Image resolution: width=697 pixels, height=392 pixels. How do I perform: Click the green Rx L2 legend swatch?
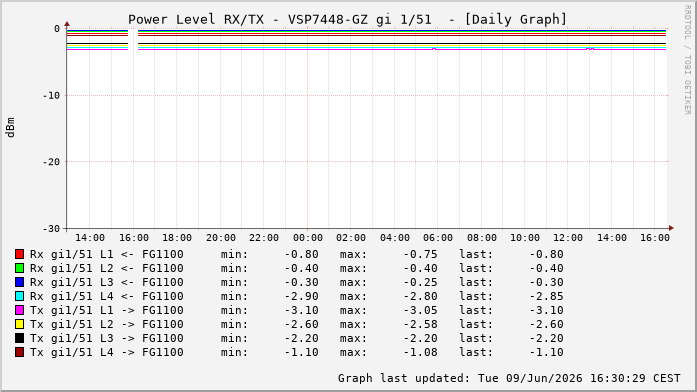pyautogui.click(x=20, y=268)
